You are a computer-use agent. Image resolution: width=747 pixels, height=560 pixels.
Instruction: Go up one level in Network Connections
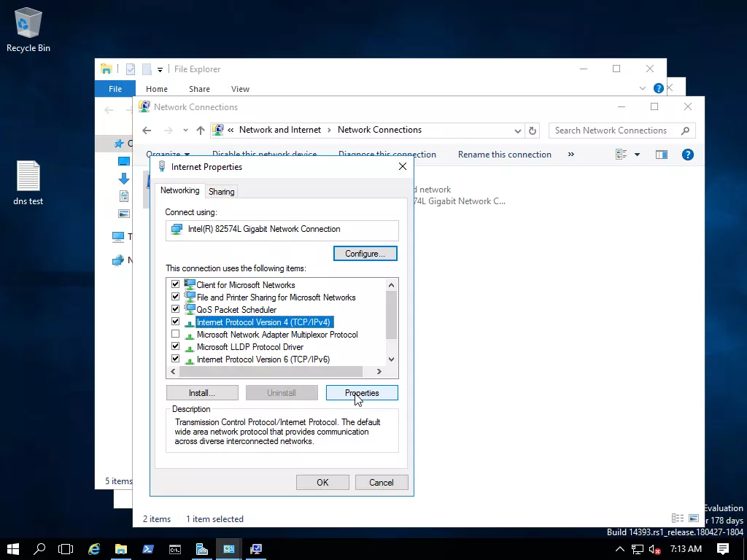(201, 131)
